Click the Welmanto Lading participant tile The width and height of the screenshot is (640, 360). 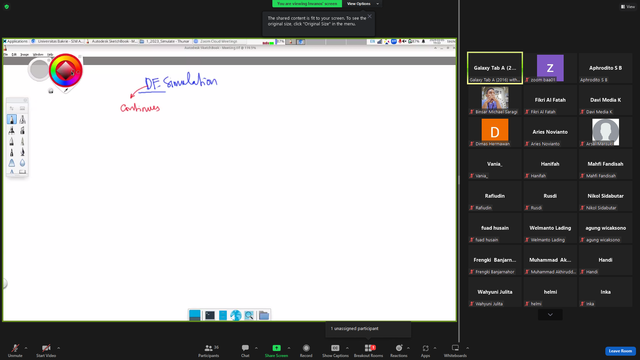(550, 228)
